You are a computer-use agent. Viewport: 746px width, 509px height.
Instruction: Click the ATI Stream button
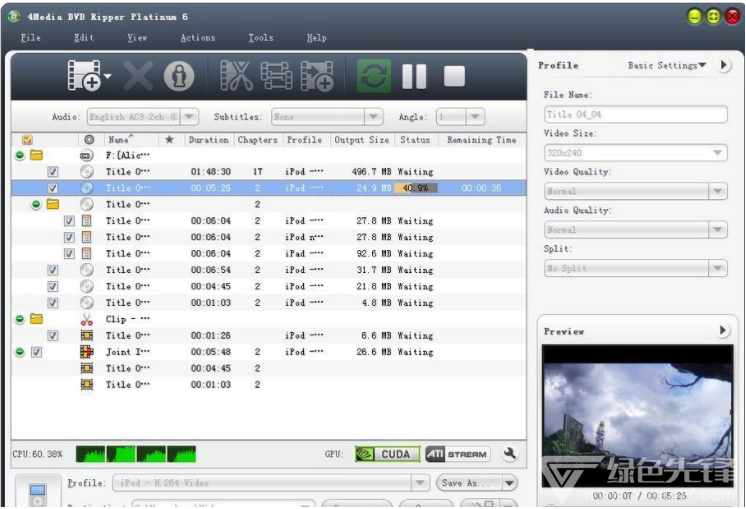458,454
